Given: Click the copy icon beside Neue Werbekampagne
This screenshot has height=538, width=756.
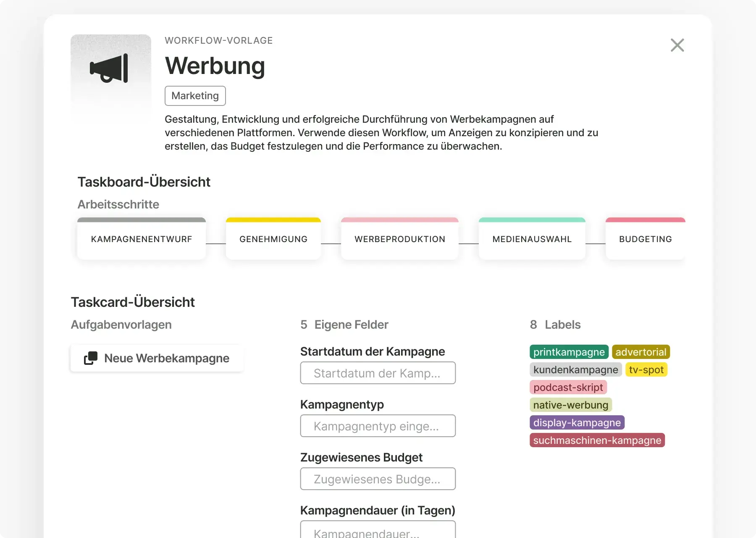Looking at the screenshot, I should point(91,358).
